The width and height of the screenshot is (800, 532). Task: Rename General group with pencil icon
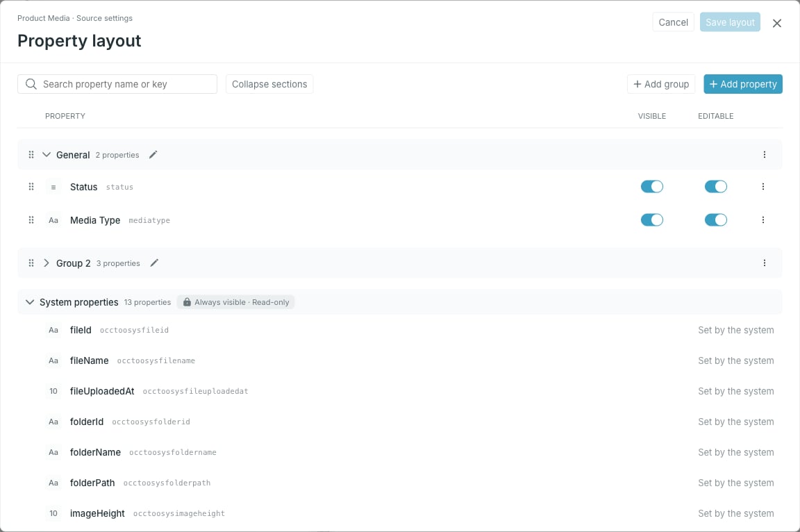coord(153,155)
